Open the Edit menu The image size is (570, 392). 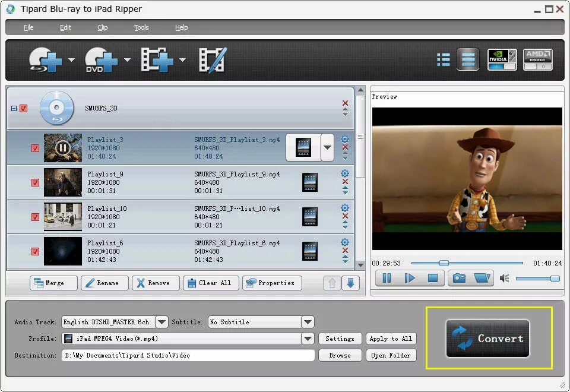[65, 27]
